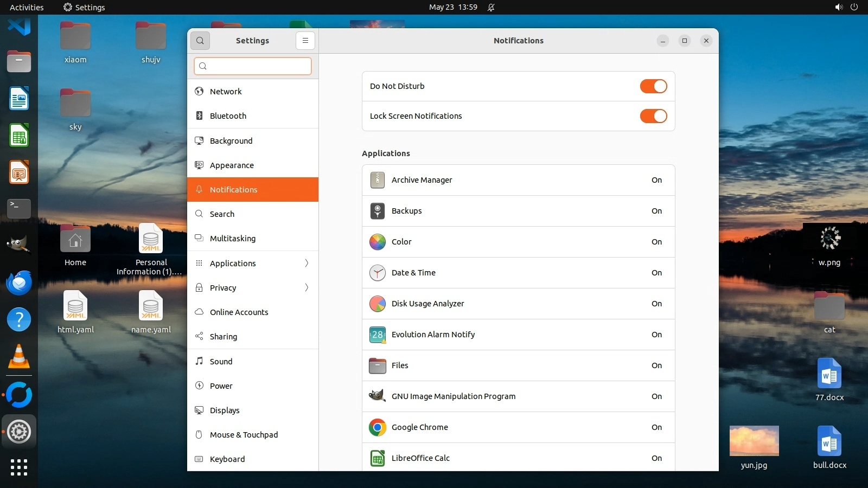The image size is (868, 488).
Task: Open the yun.jpg desktop thumbnail
Action: 754,441
